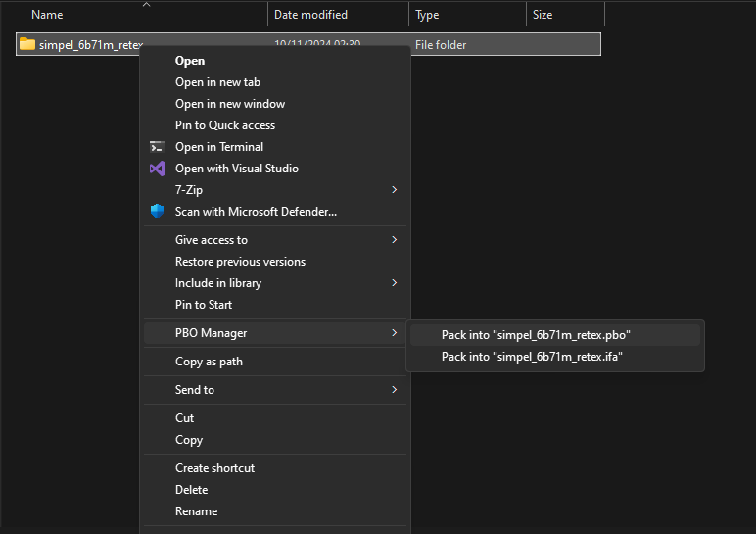Screen dimensions: 756x534
Task: Click the Microsoft Defender shield icon
Action: (157, 212)
